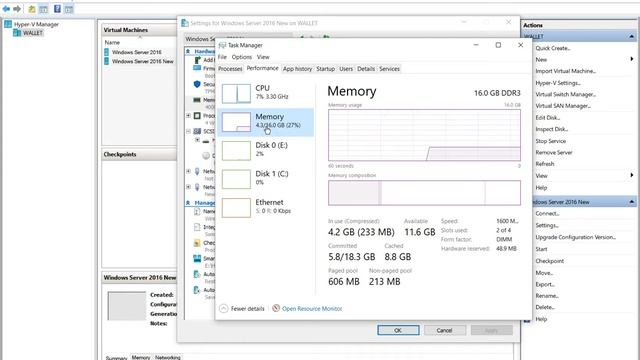This screenshot has width=640, height=360.
Task: Click Quick Create in Actions pane
Action: click(553, 48)
